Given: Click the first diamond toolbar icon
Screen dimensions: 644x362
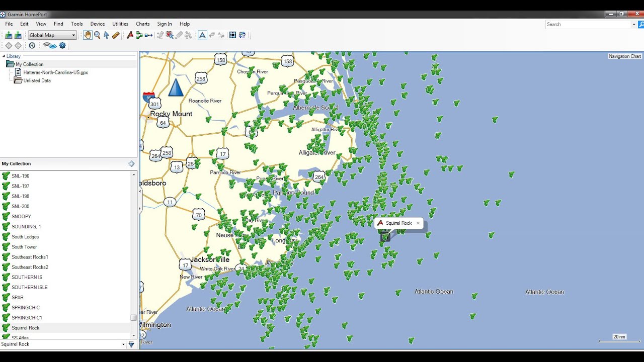Looking at the screenshot, I should pos(9,46).
